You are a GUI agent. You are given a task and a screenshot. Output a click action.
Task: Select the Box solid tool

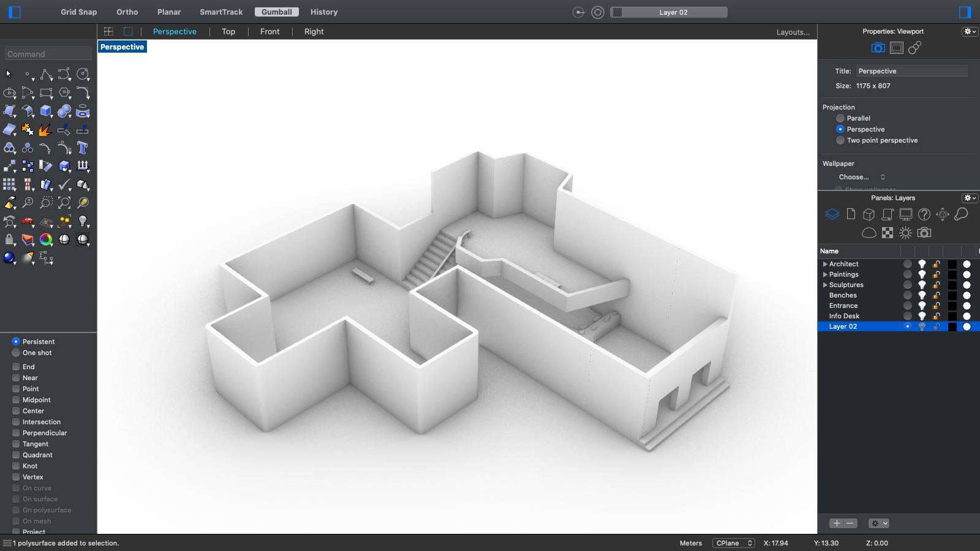46,111
